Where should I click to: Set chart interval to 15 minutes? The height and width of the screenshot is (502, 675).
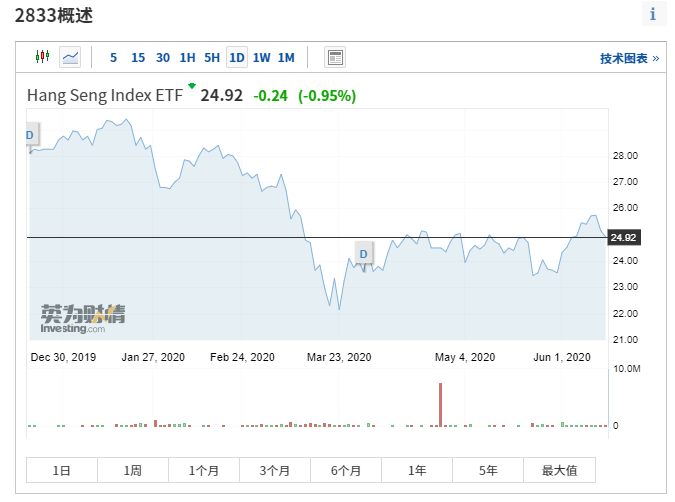click(138, 57)
